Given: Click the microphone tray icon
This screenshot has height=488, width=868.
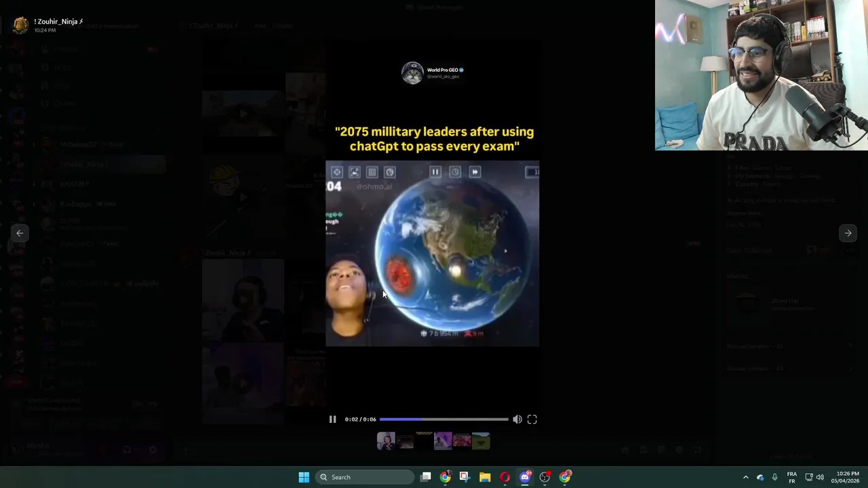Looking at the screenshot, I should click(x=774, y=477).
